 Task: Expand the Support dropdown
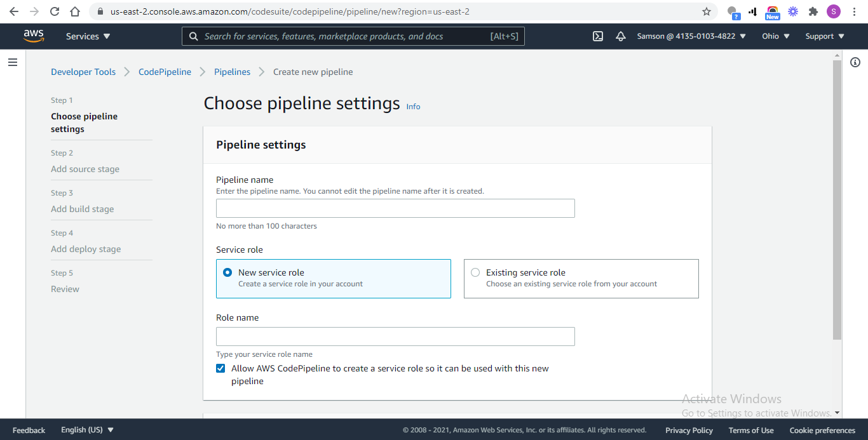coord(824,36)
